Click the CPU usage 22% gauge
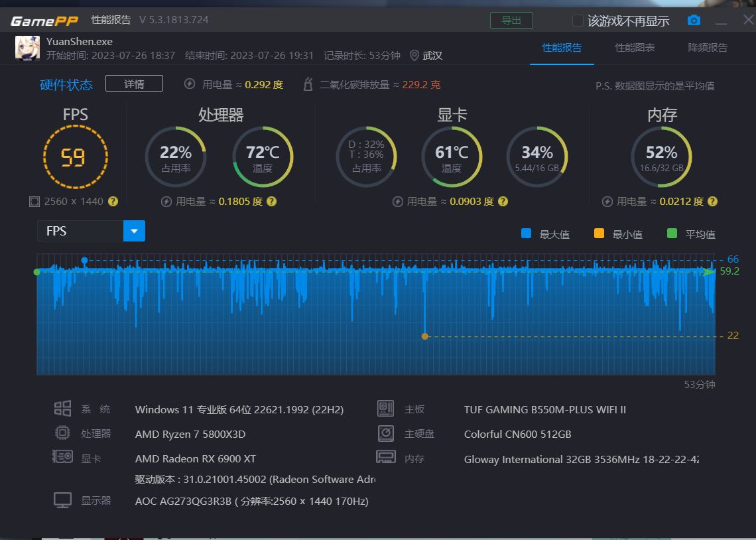The image size is (756, 540). pos(176,157)
